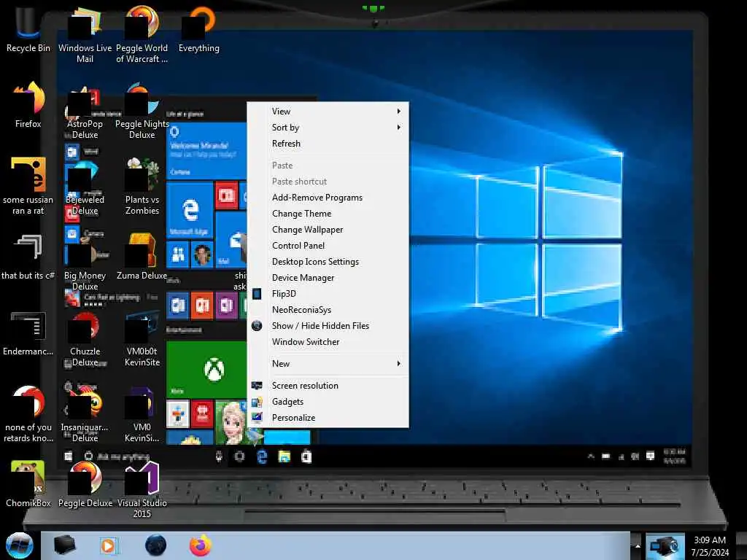Open Gadgets from the context menu
Screen dimensions: 747x560
pyautogui.click(x=328, y=402)
